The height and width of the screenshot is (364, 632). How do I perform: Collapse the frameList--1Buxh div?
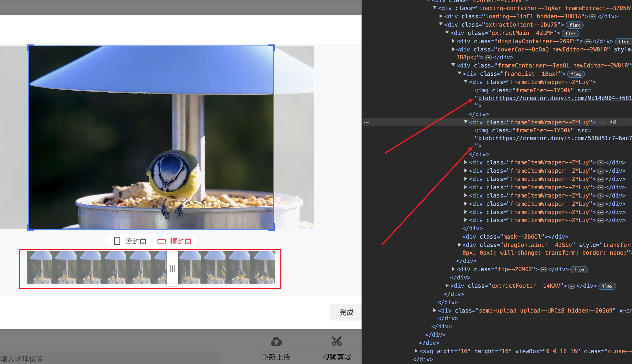click(x=460, y=73)
